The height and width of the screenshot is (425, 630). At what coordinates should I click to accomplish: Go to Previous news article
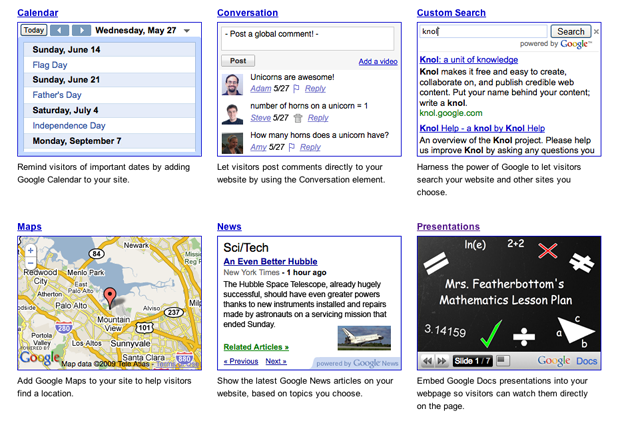point(241,361)
